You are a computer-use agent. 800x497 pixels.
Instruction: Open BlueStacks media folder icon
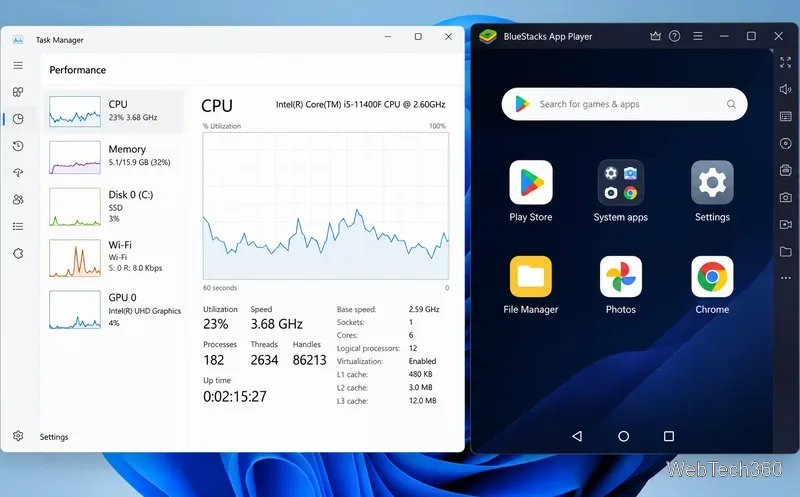[786, 251]
